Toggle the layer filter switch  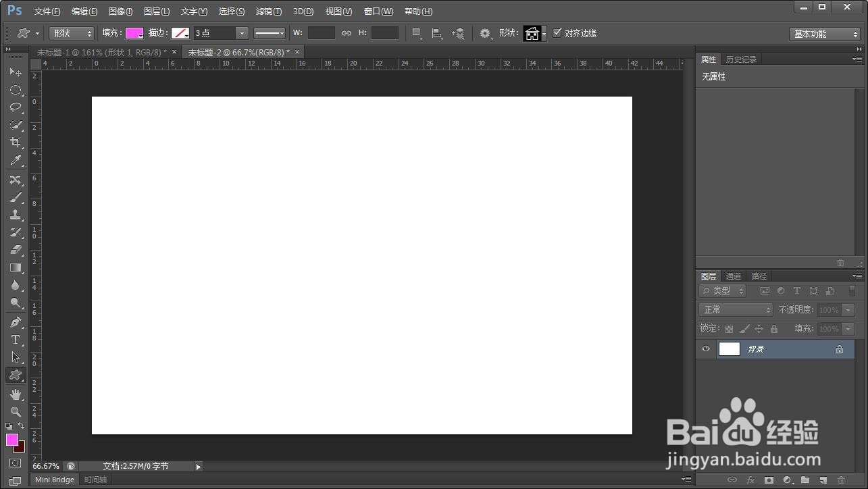tap(852, 290)
